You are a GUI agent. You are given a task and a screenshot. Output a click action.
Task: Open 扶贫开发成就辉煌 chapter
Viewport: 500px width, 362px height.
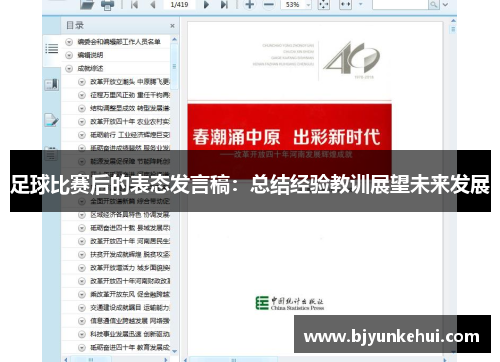pyautogui.click(x=130, y=255)
